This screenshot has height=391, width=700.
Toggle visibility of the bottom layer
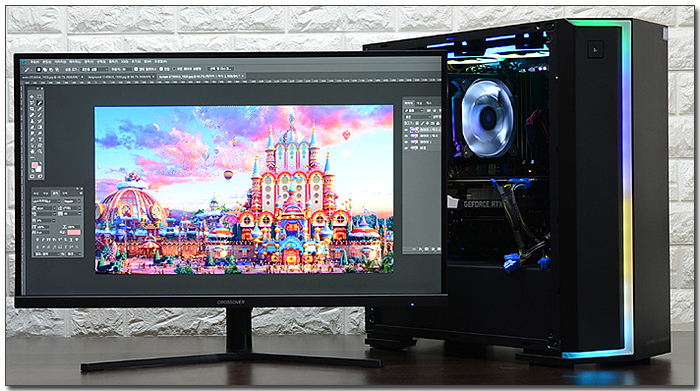tap(406, 148)
